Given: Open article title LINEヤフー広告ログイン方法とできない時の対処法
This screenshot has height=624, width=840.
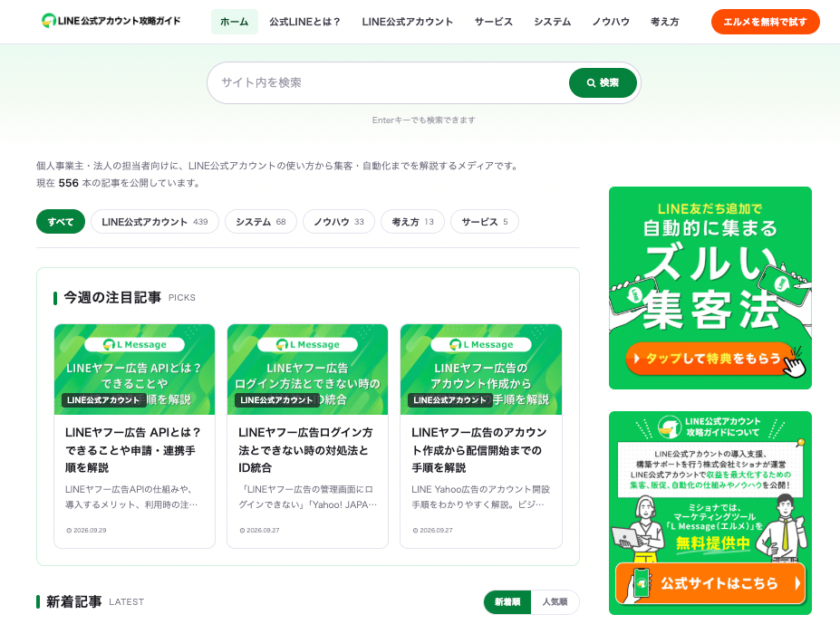Looking at the screenshot, I should pyautogui.click(x=306, y=450).
